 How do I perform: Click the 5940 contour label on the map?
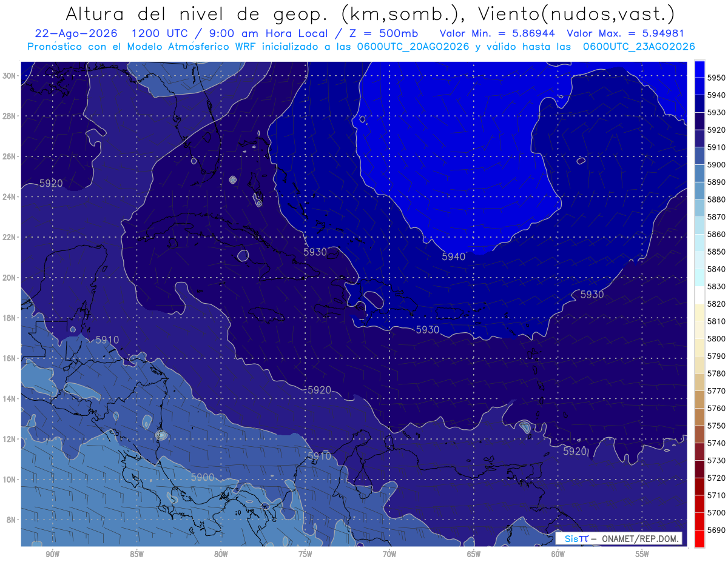click(x=454, y=256)
